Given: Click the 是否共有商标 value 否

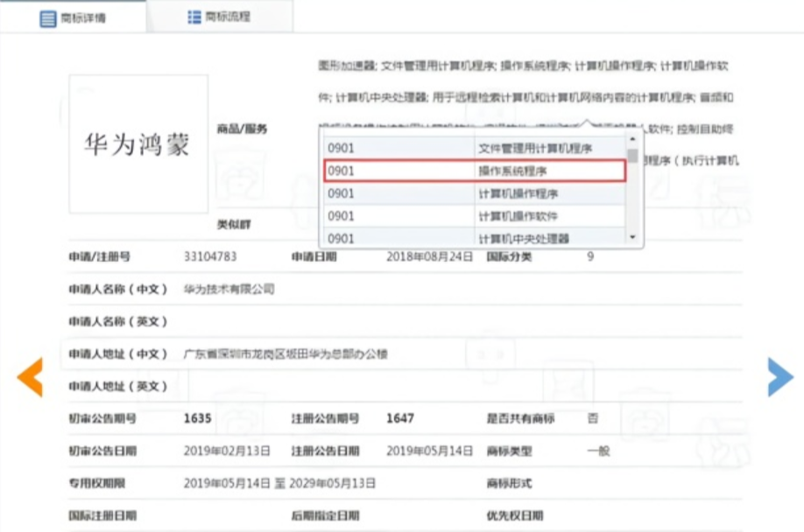Looking at the screenshot, I should 593,418.
